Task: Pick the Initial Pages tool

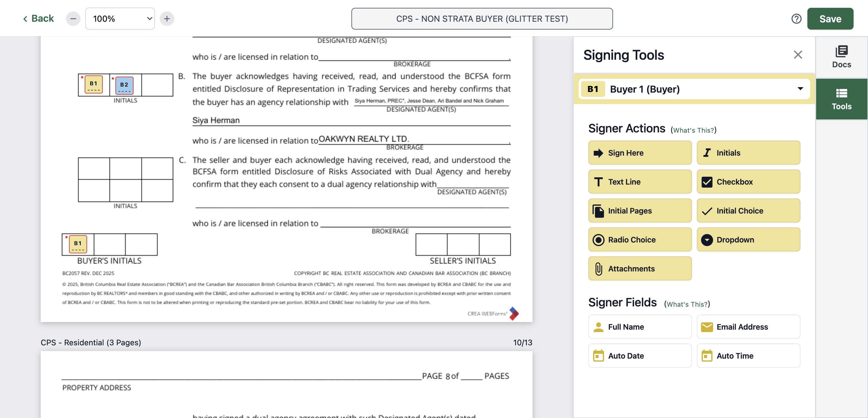Action: click(640, 211)
